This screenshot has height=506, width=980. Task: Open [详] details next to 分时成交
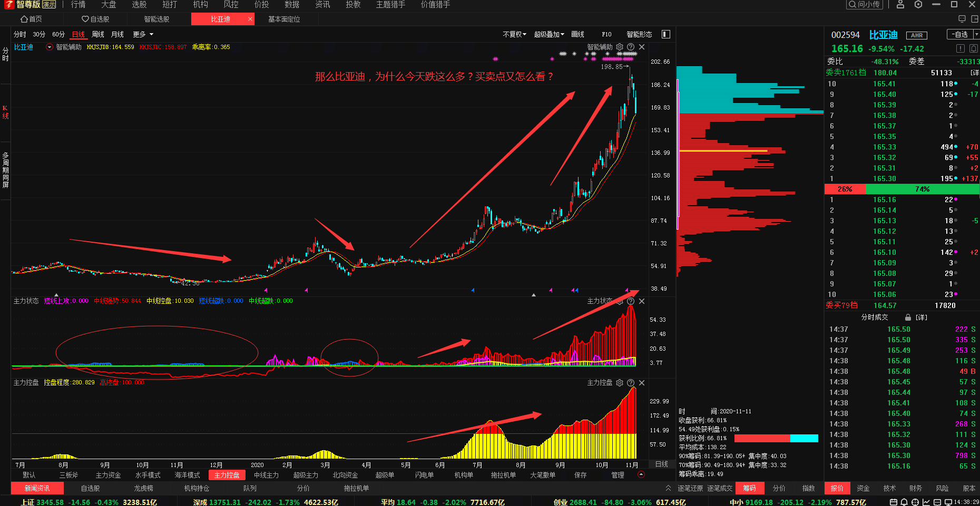pos(922,318)
